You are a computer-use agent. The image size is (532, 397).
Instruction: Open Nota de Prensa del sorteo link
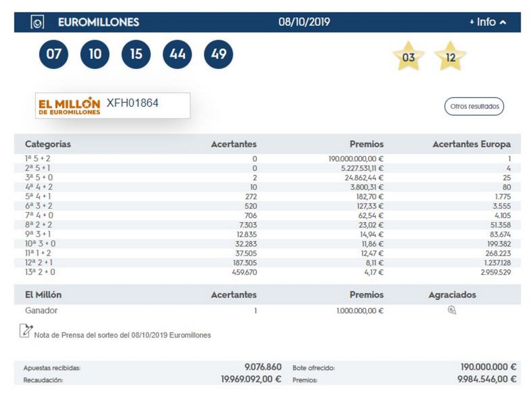tap(123, 335)
